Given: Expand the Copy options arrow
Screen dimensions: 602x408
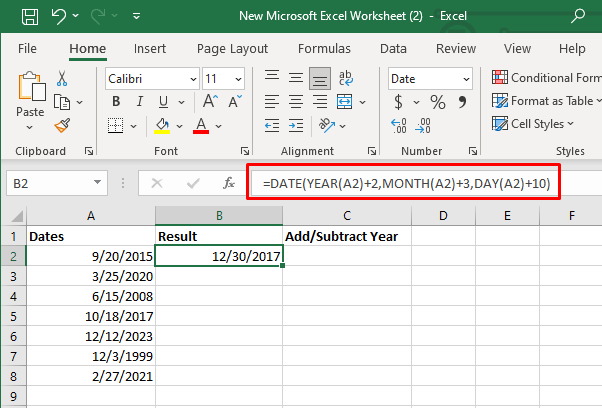Looking at the screenshot, I should point(79,102).
